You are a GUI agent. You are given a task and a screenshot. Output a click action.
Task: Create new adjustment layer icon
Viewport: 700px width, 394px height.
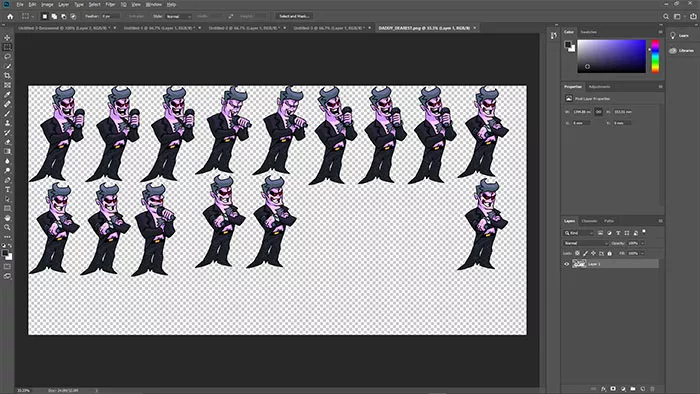coord(623,389)
